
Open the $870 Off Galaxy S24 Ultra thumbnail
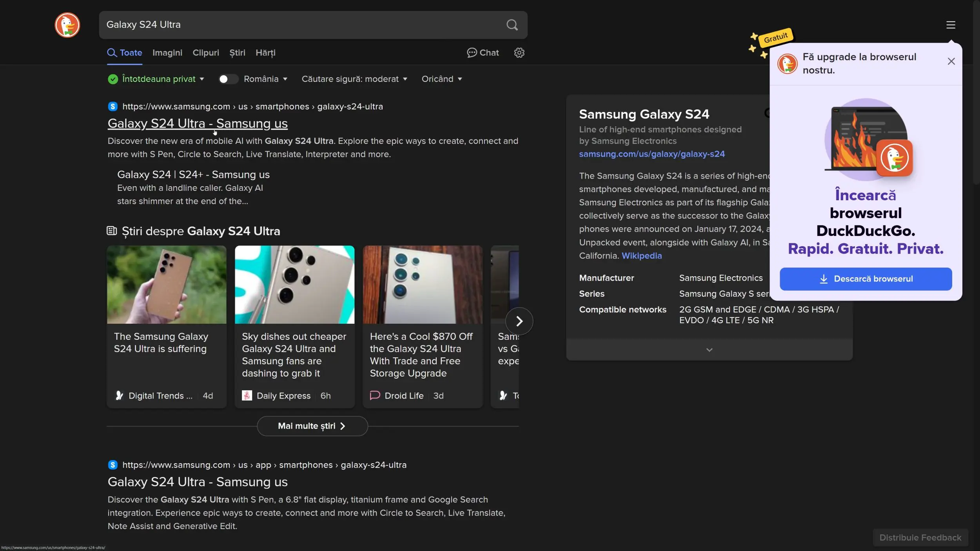pyautogui.click(x=423, y=285)
